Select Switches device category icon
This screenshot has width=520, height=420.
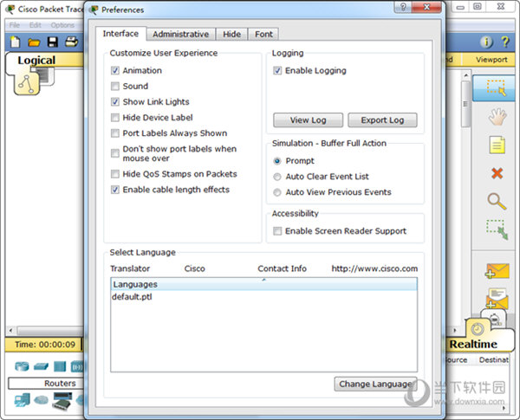pyautogui.click(x=41, y=366)
